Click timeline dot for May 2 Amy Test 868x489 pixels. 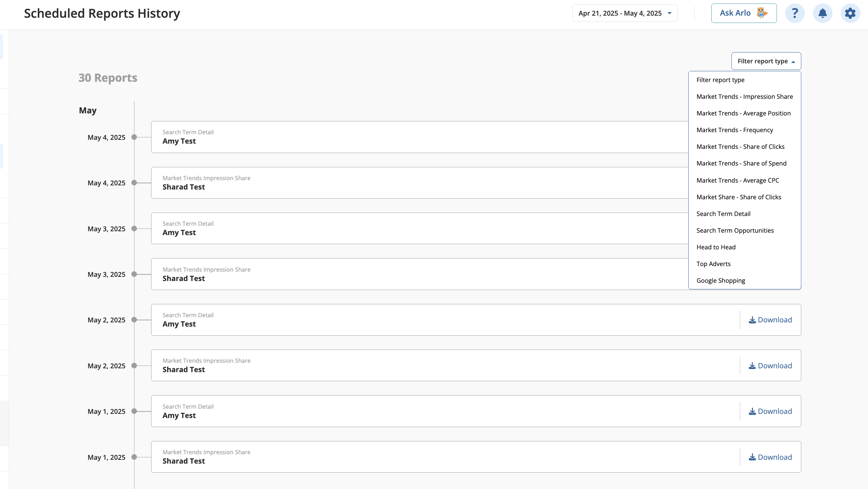point(134,320)
